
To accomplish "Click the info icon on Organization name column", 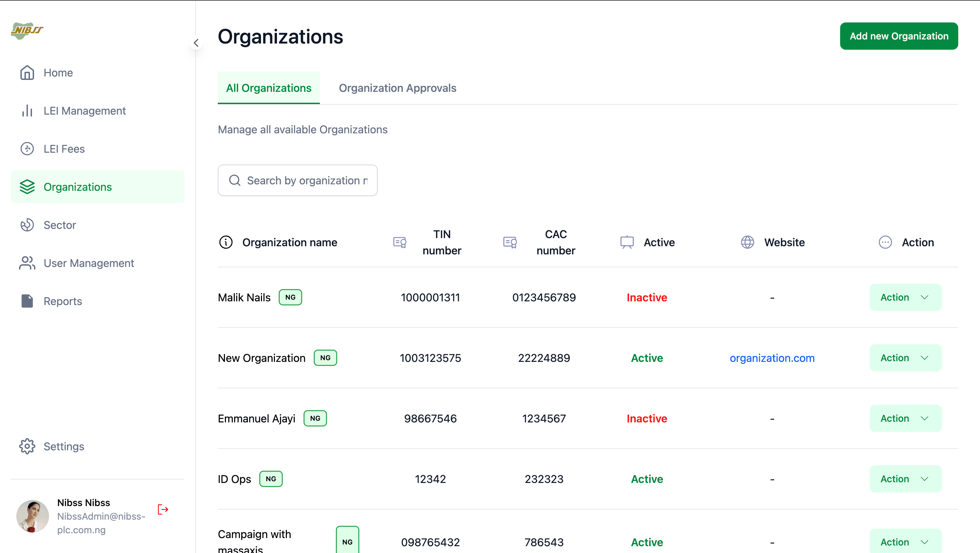I will click(x=226, y=242).
